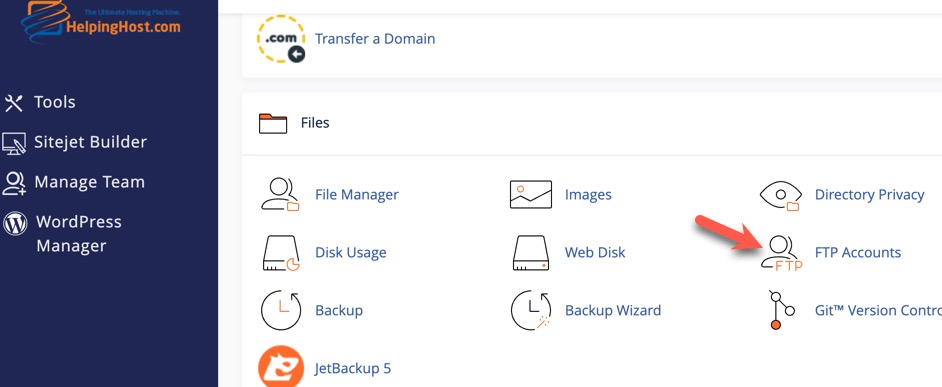Image resolution: width=942 pixels, height=387 pixels.
Task: Click the FTP Accounts user icon
Action: coord(781,253)
